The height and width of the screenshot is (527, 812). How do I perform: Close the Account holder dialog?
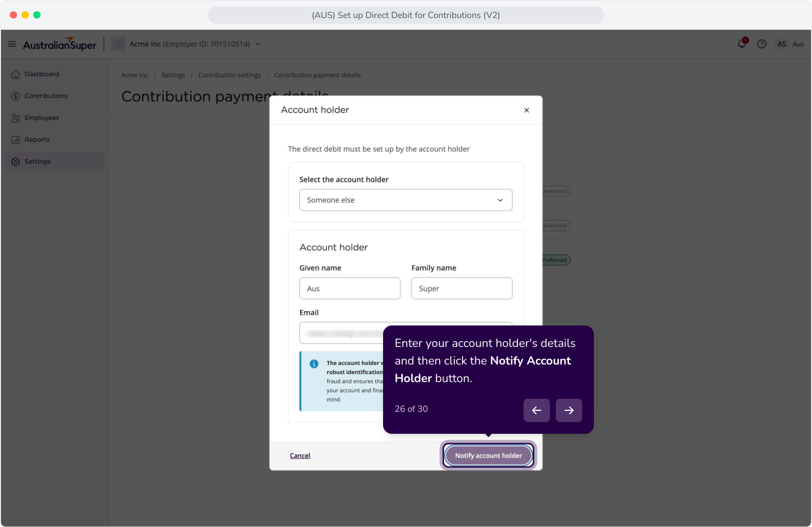[x=527, y=110]
